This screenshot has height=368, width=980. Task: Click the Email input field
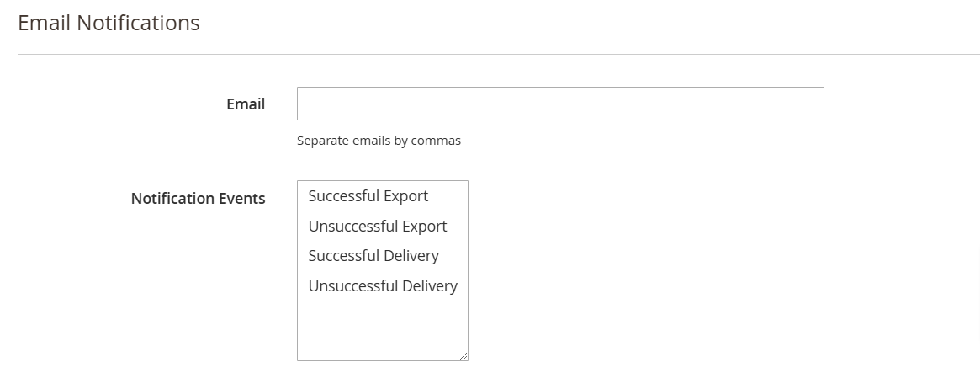click(x=560, y=104)
